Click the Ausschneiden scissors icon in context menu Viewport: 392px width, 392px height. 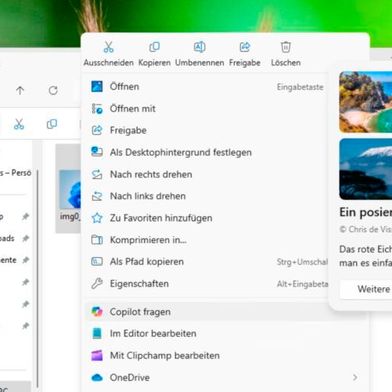108,47
